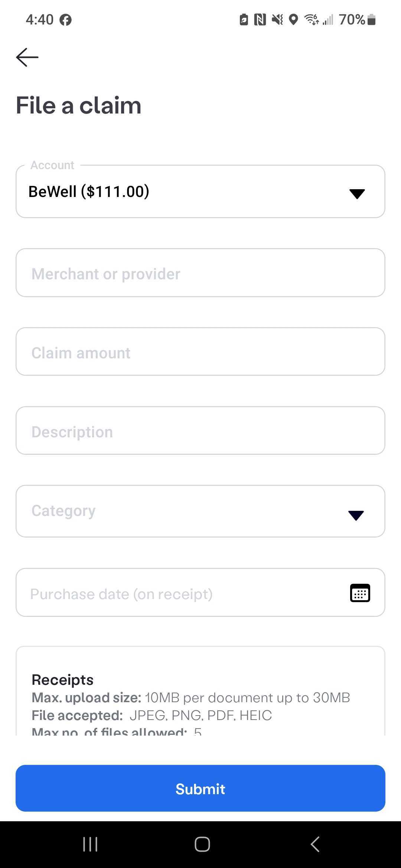Screen dimensions: 401x868
Task: Tap the NFC icon in status bar
Action: coord(260,20)
